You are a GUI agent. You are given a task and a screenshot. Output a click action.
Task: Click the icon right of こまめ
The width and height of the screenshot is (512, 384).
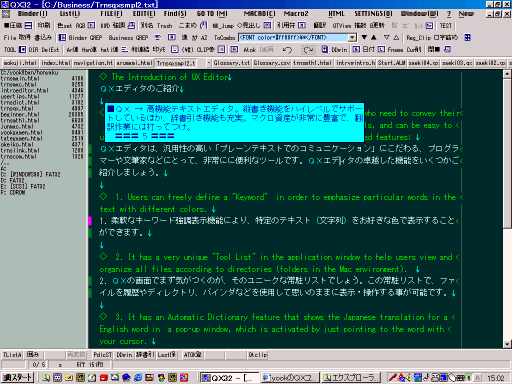point(203,26)
